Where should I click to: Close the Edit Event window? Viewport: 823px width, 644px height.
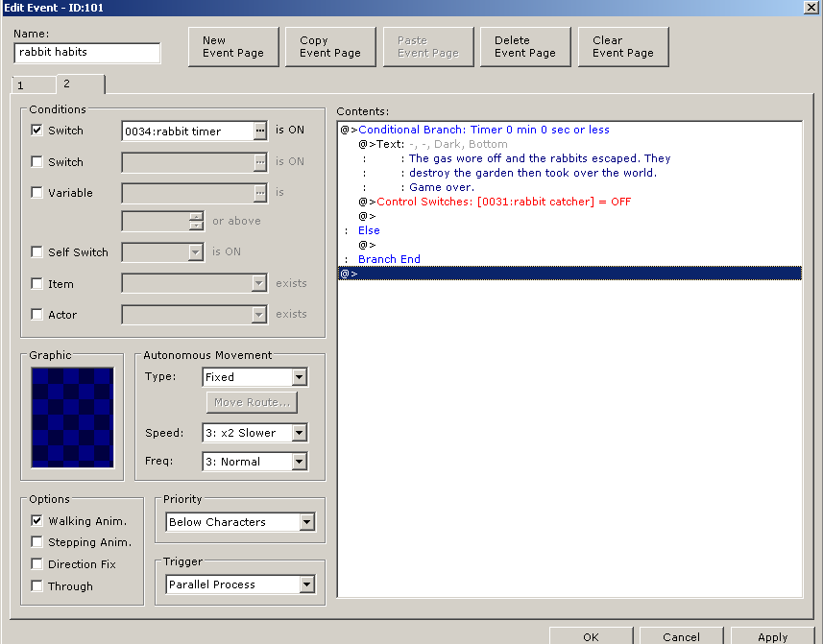810,8
